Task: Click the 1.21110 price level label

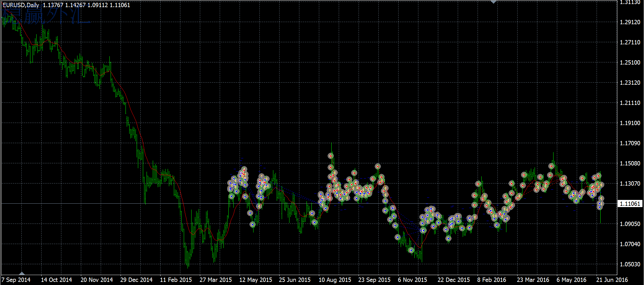Action: coord(630,103)
